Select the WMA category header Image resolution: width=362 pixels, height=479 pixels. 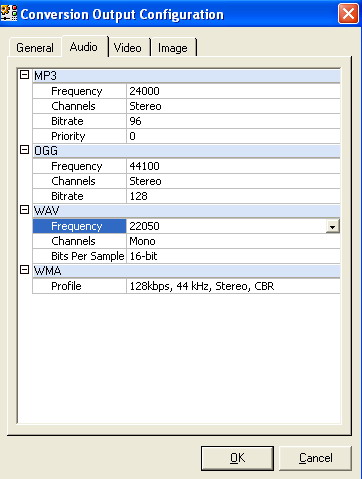(x=186, y=271)
